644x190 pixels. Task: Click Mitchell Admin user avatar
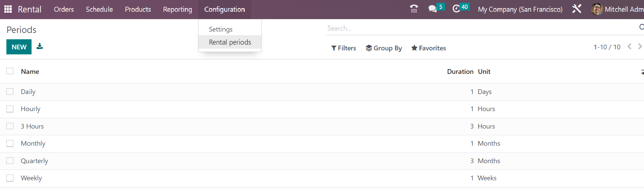(x=597, y=9)
